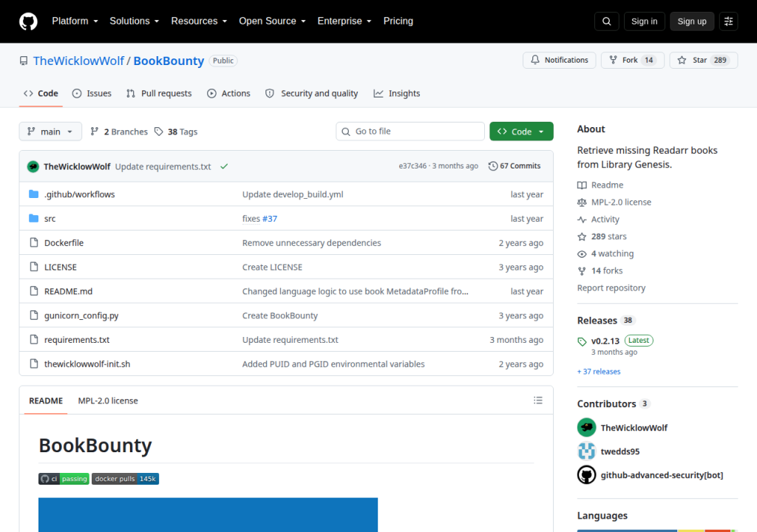Click the v0.2.13 release tag icon
Viewport: 757px width, 532px height.
[x=582, y=341]
